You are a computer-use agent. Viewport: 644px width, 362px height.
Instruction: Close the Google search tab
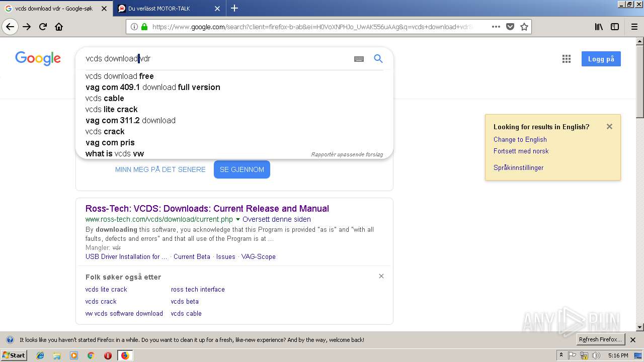tap(104, 9)
